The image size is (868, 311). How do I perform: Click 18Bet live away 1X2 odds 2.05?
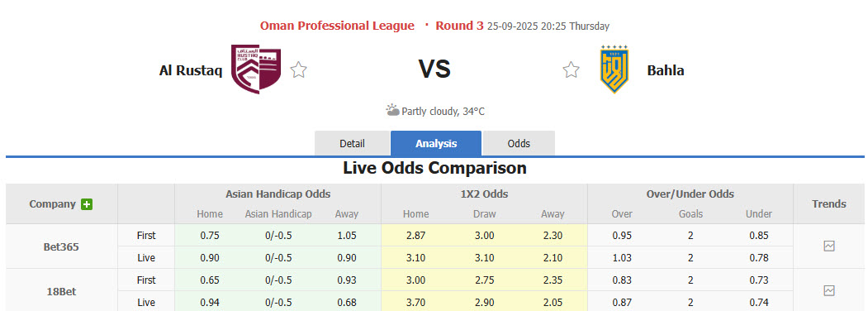pyautogui.click(x=553, y=303)
